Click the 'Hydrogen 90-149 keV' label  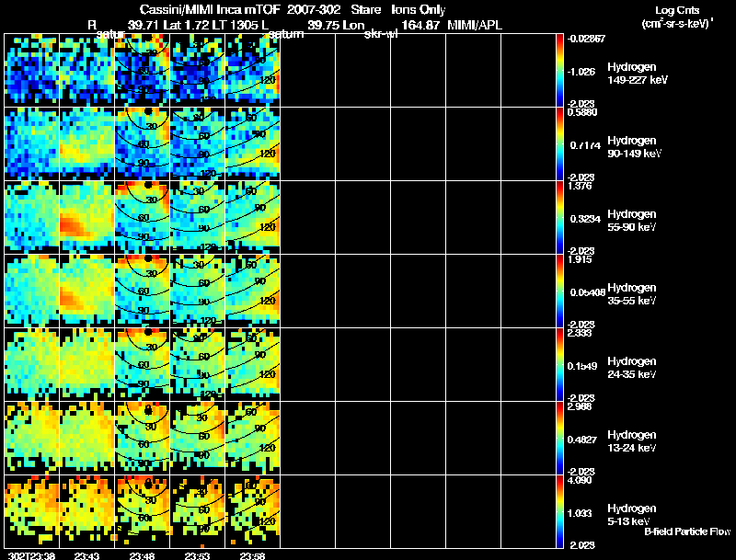[x=634, y=147]
